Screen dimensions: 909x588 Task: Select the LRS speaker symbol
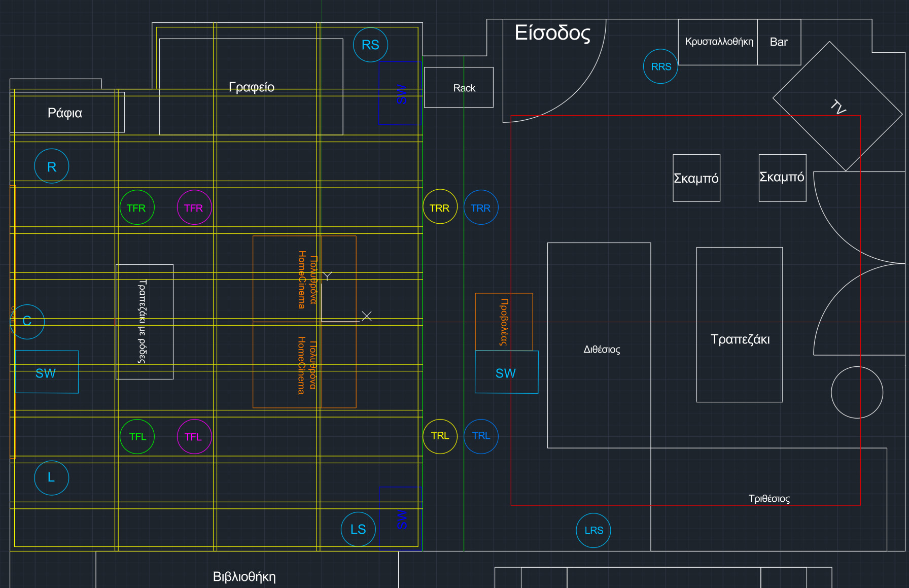click(x=593, y=530)
